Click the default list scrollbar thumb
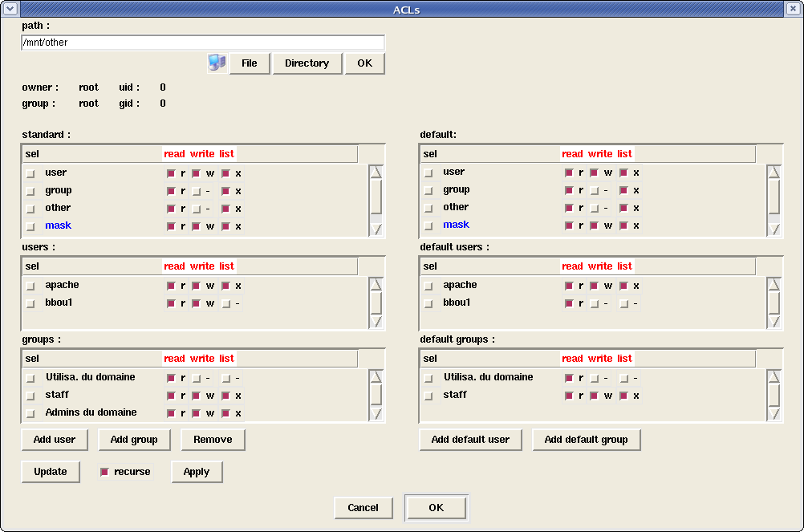Image resolution: width=804 pixels, height=532 pixels. 774,197
